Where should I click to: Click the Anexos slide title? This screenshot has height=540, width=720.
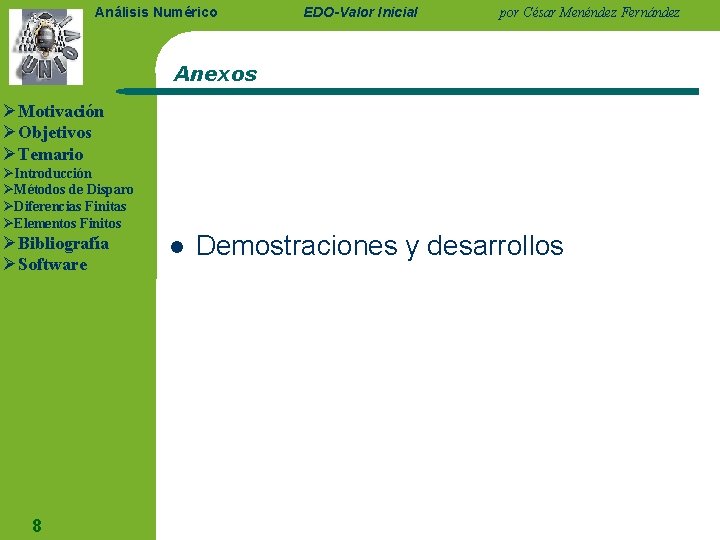coord(215,74)
